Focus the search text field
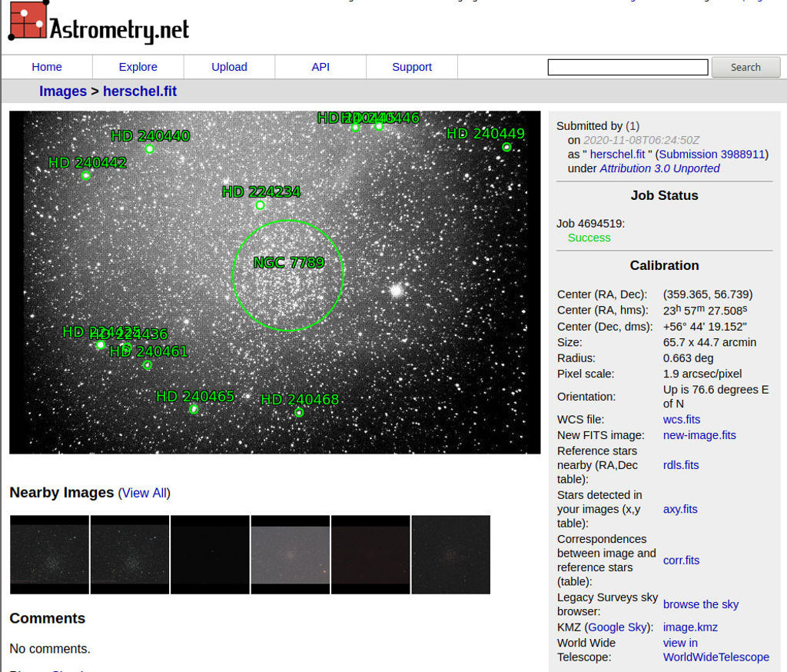The image size is (787, 672). click(627, 68)
